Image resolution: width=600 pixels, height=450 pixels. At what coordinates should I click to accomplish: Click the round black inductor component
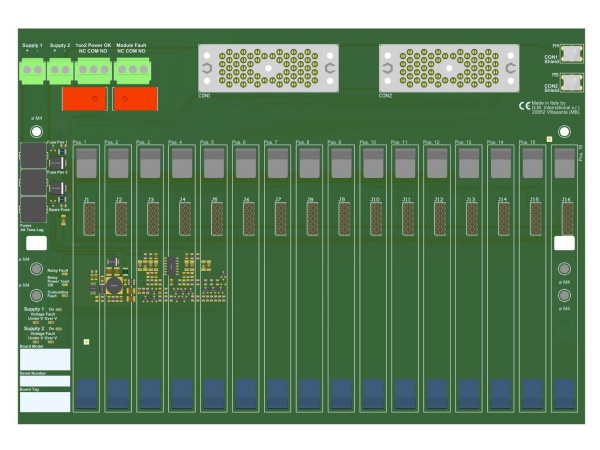115,286
